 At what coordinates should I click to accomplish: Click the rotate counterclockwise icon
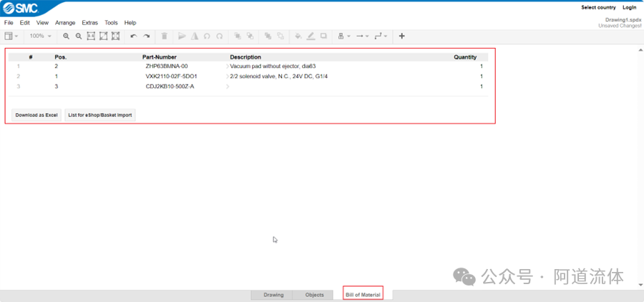pos(207,36)
